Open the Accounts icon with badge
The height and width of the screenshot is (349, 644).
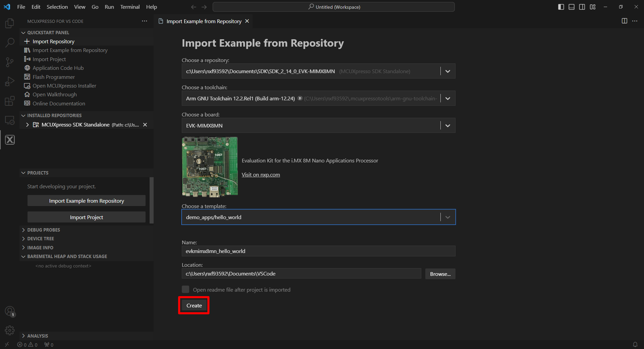tap(10, 311)
